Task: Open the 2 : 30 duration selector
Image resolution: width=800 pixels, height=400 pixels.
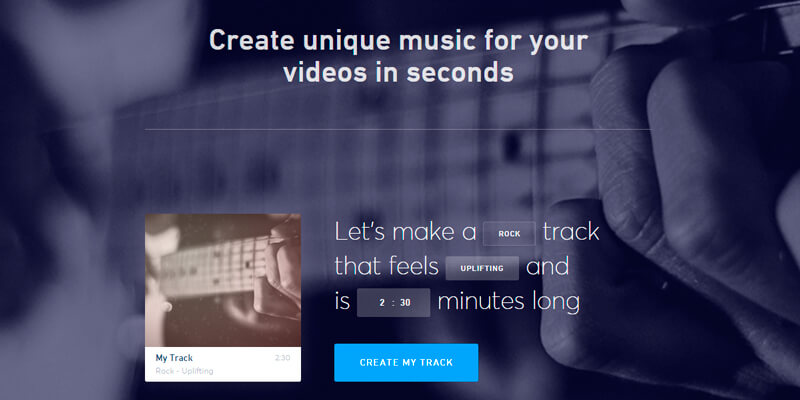Action: click(x=393, y=303)
